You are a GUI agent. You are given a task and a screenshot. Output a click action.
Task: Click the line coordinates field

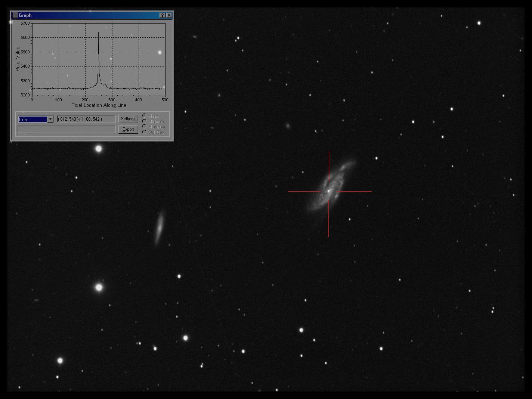86,119
